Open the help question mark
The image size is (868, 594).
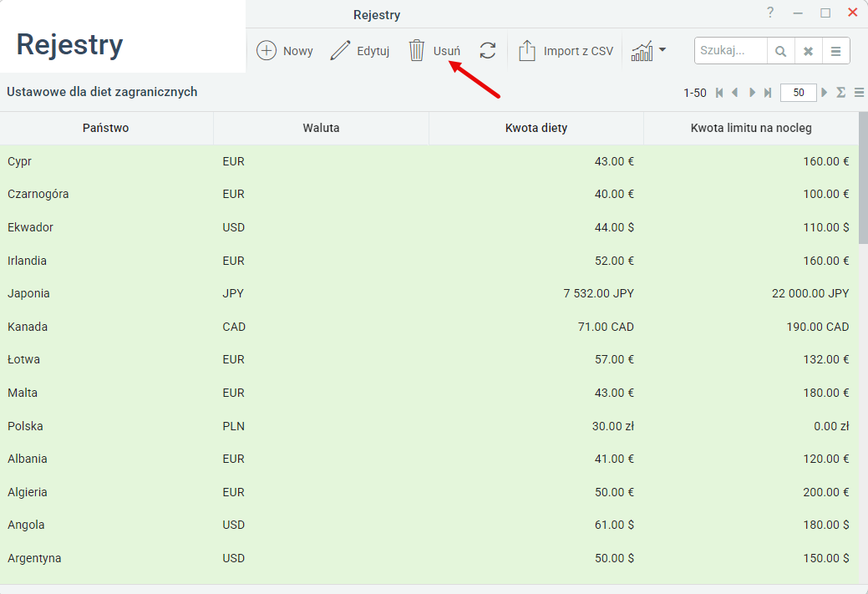[770, 13]
